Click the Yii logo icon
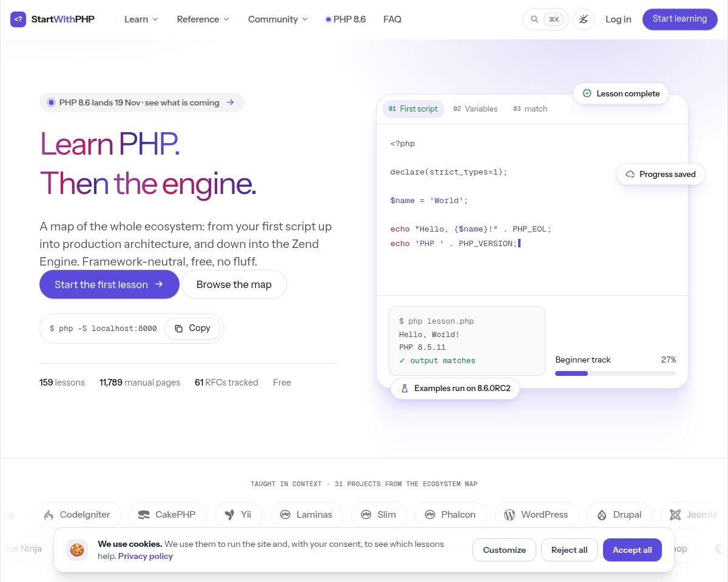The image size is (728, 582). [229, 515]
